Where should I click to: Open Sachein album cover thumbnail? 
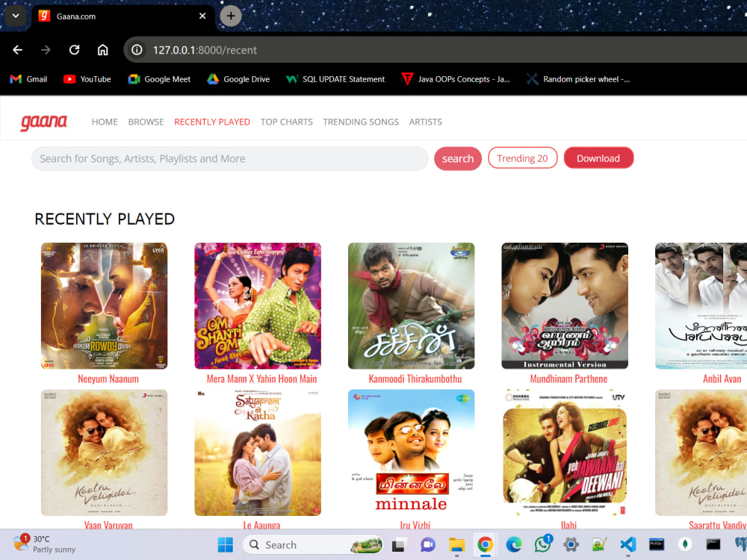tap(411, 305)
